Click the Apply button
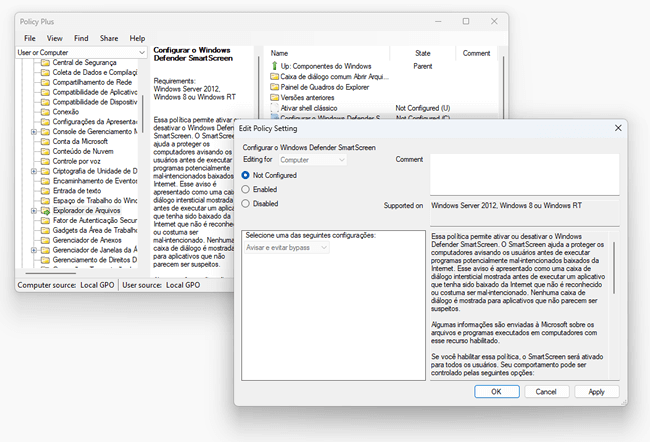The width and height of the screenshot is (650, 442). [597, 392]
